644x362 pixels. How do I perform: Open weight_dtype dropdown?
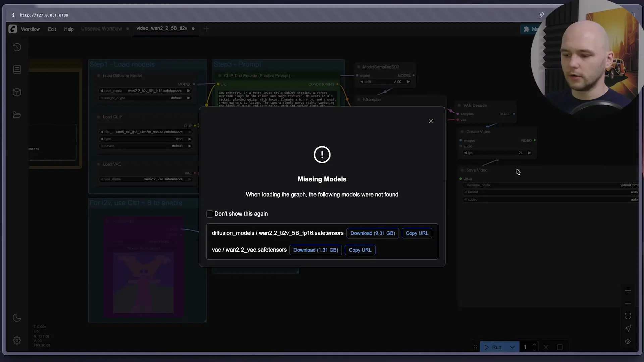pyautogui.click(x=145, y=98)
